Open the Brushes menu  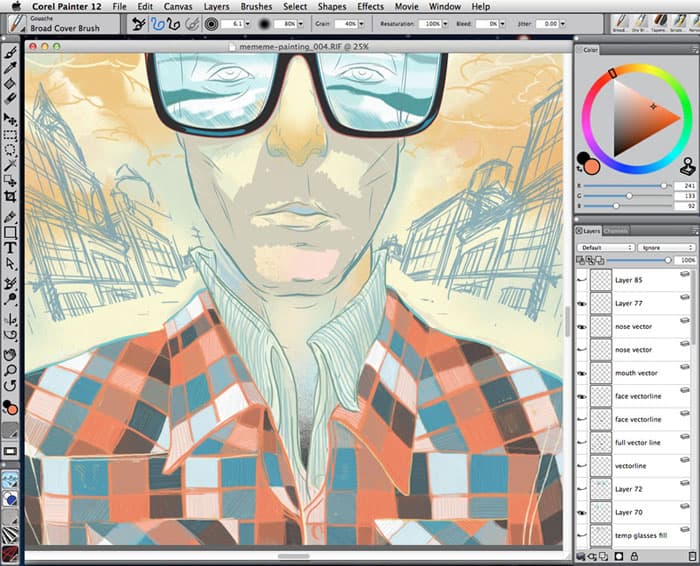(x=256, y=6)
